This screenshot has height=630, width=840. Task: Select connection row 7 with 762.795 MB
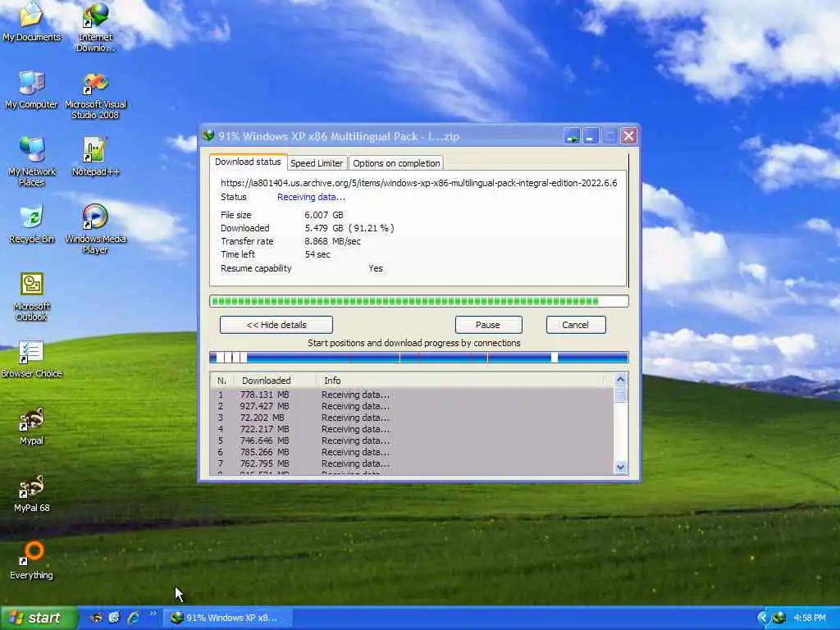tap(412, 463)
